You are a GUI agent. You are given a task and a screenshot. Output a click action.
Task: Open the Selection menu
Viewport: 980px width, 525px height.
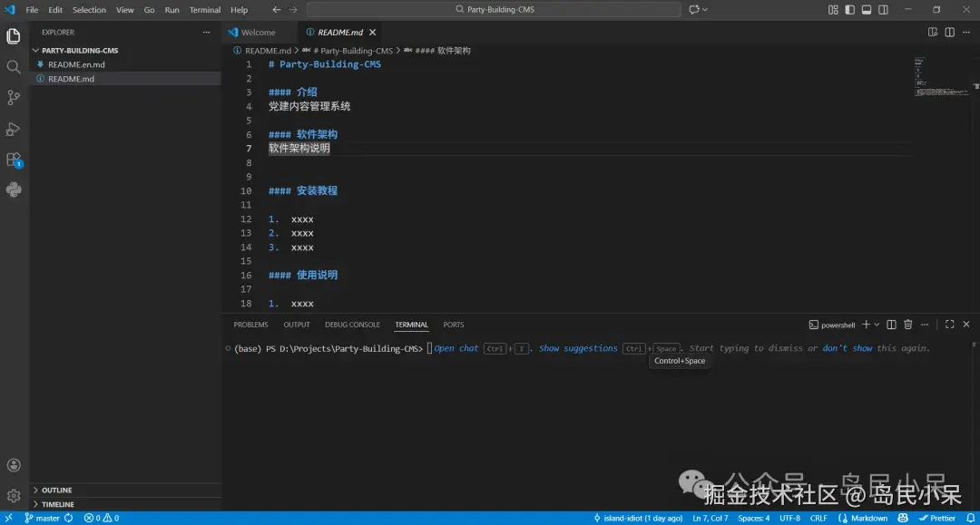point(89,9)
